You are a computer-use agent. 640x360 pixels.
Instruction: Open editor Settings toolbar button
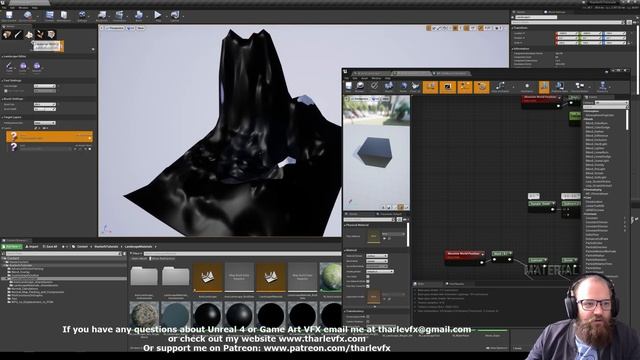coord(82,16)
